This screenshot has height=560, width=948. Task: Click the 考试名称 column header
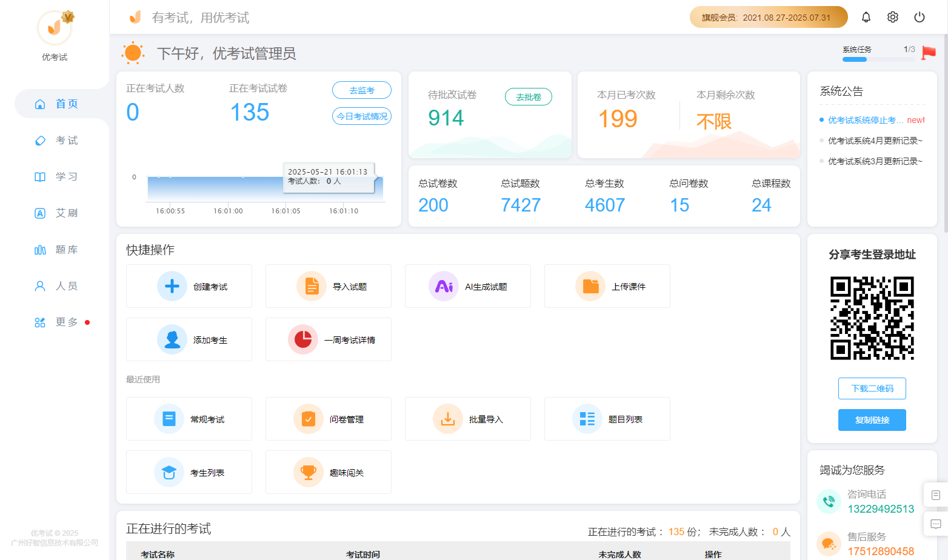[x=158, y=555]
